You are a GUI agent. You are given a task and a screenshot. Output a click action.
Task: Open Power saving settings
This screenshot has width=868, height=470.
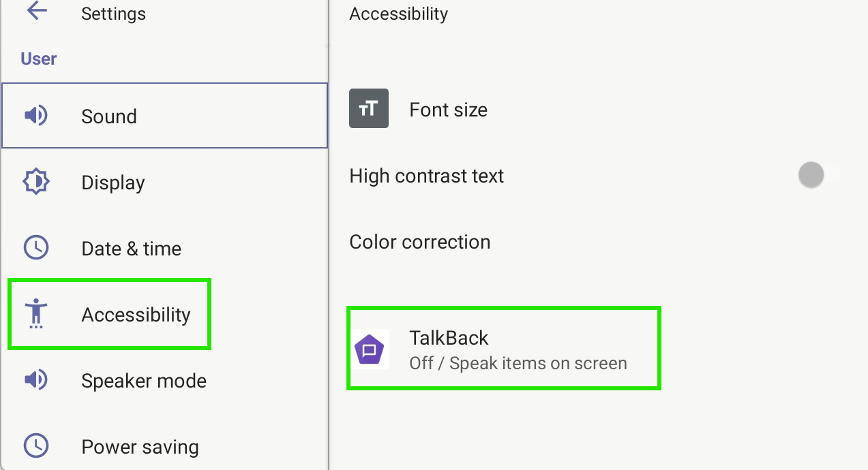[165, 446]
